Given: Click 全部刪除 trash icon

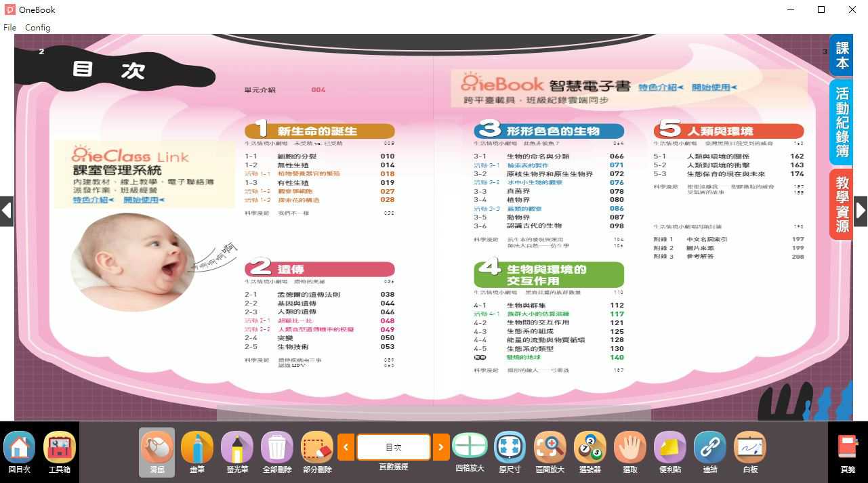Looking at the screenshot, I should pos(276,452).
